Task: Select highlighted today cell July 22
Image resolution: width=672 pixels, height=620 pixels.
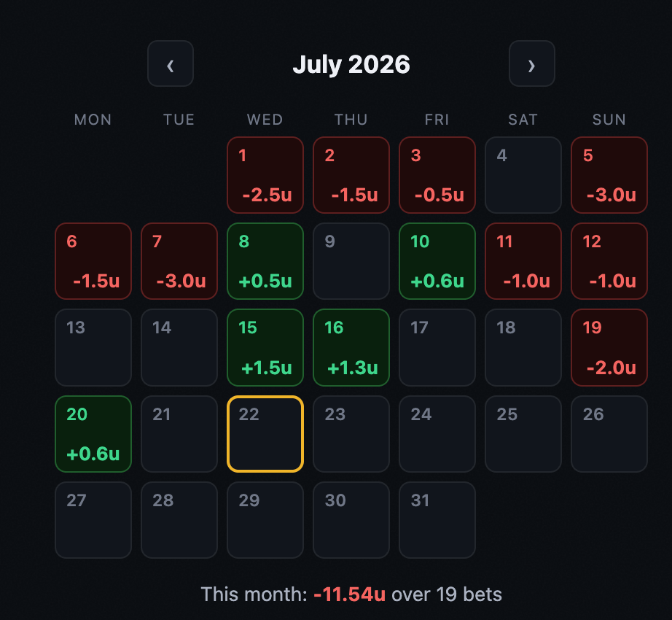Action: coord(265,434)
